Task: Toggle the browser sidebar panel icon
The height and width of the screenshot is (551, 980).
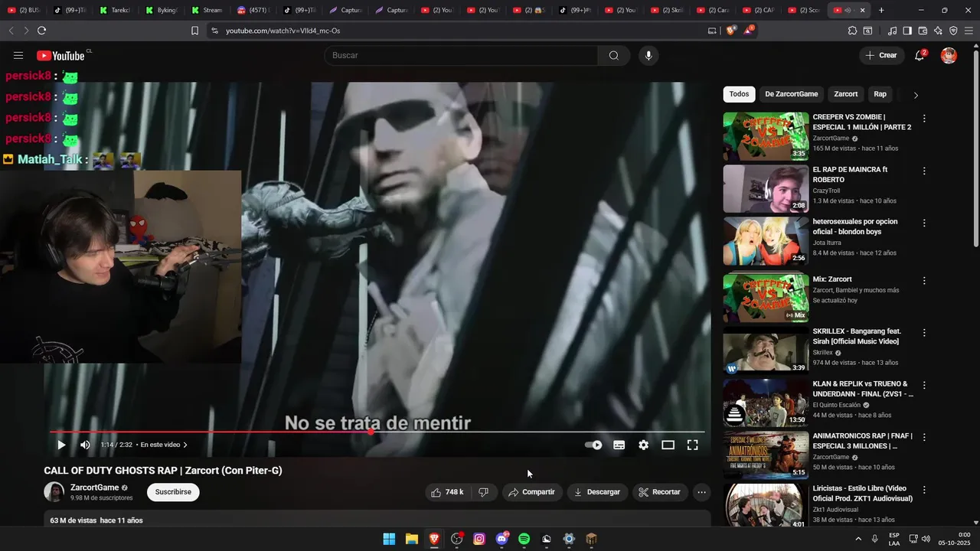Action: [907, 31]
